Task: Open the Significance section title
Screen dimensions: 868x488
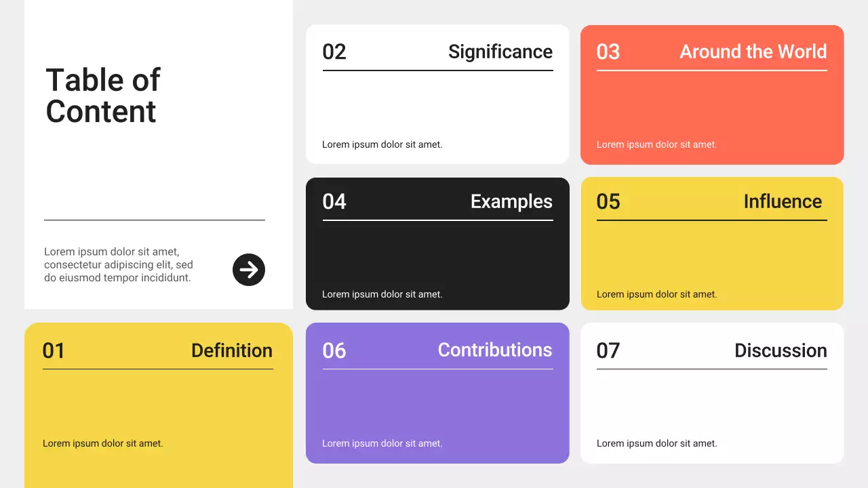Action: [x=500, y=52]
